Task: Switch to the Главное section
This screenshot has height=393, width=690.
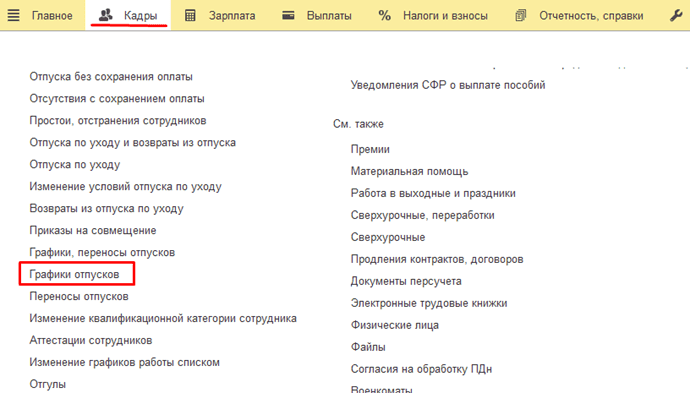Action: pos(52,16)
